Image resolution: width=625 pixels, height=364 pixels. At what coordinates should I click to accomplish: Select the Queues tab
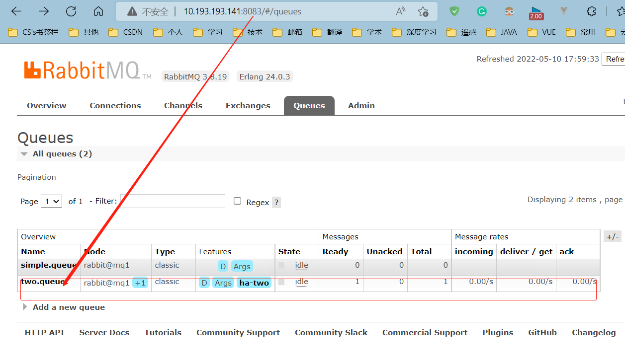309,105
